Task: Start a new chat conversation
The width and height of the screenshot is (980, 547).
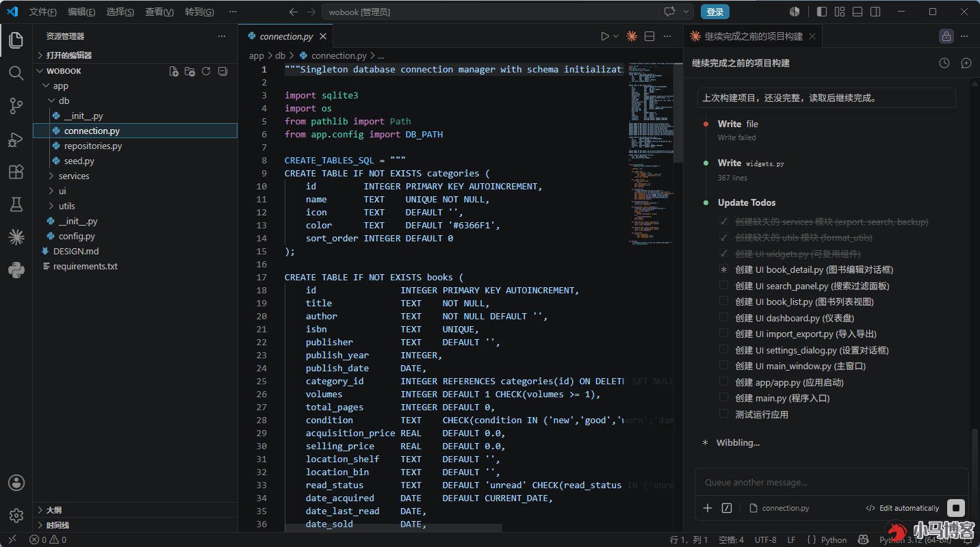Action: (966, 63)
